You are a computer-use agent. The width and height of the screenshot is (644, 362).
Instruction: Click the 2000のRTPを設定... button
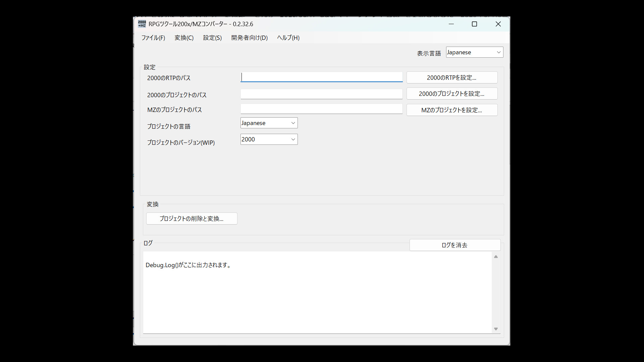point(452,77)
